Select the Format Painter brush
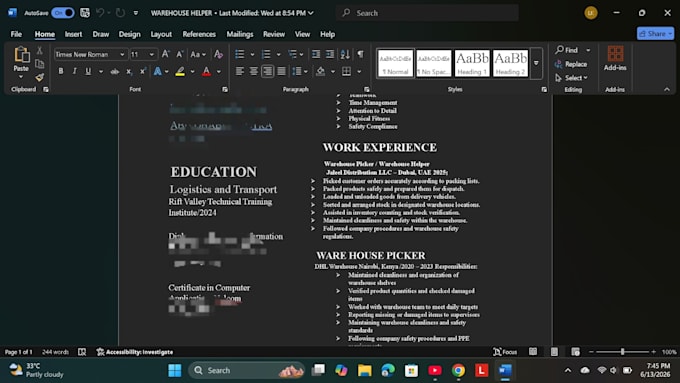 coord(39,78)
